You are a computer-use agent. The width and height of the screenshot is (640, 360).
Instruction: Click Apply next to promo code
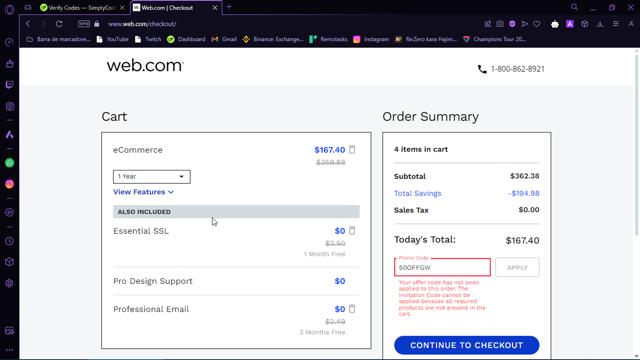(517, 267)
